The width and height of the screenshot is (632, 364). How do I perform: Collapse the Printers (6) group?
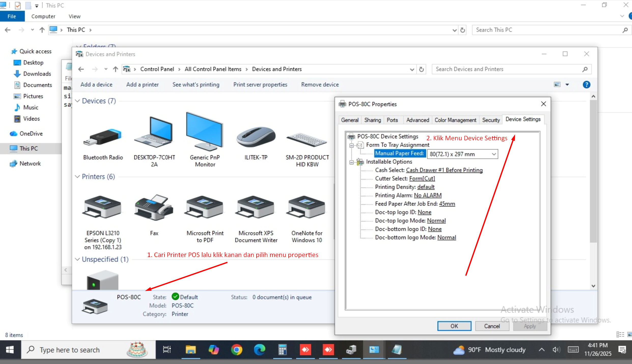(x=77, y=177)
